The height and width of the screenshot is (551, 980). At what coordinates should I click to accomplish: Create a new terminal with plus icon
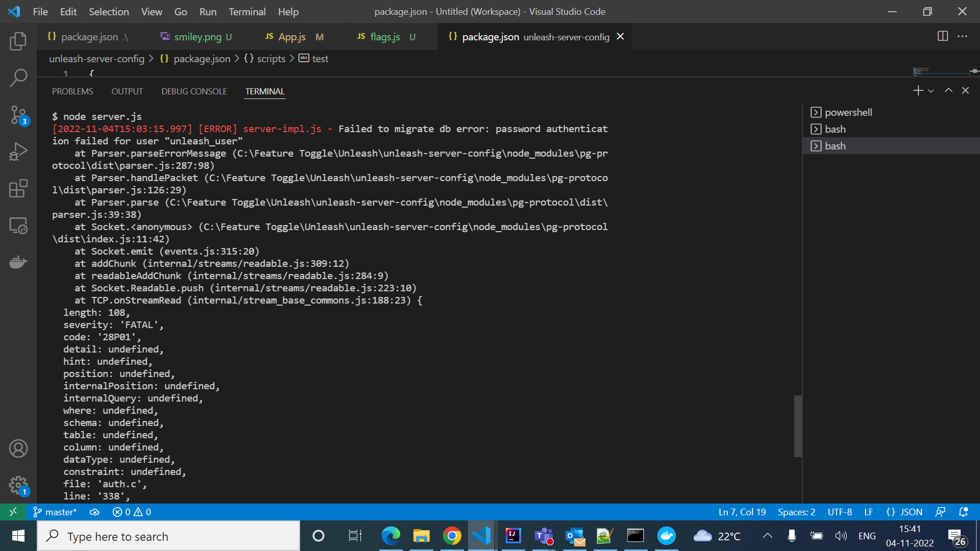coord(917,90)
